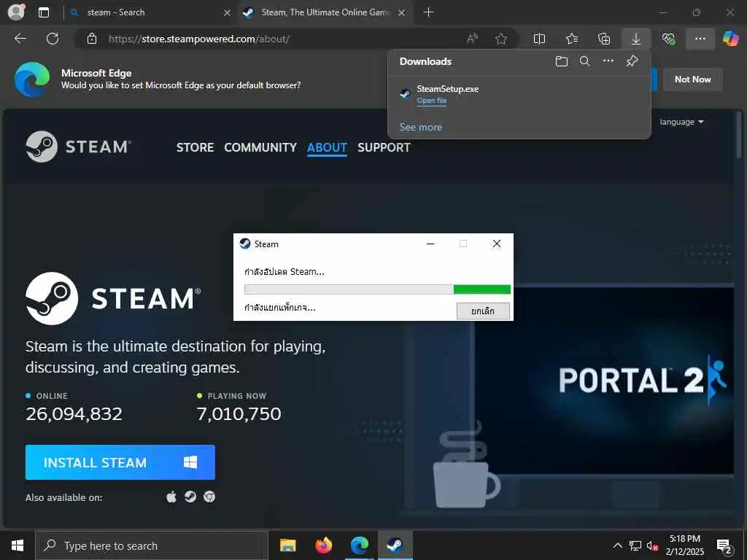Choose the SteamOS Linux download icon
Screen dimensions: 747x560
(x=190, y=497)
